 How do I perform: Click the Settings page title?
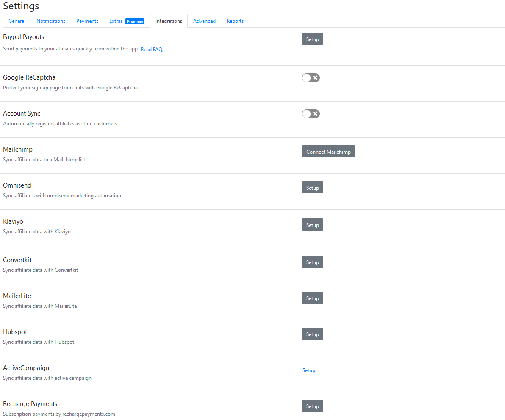[x=21, y=6]
